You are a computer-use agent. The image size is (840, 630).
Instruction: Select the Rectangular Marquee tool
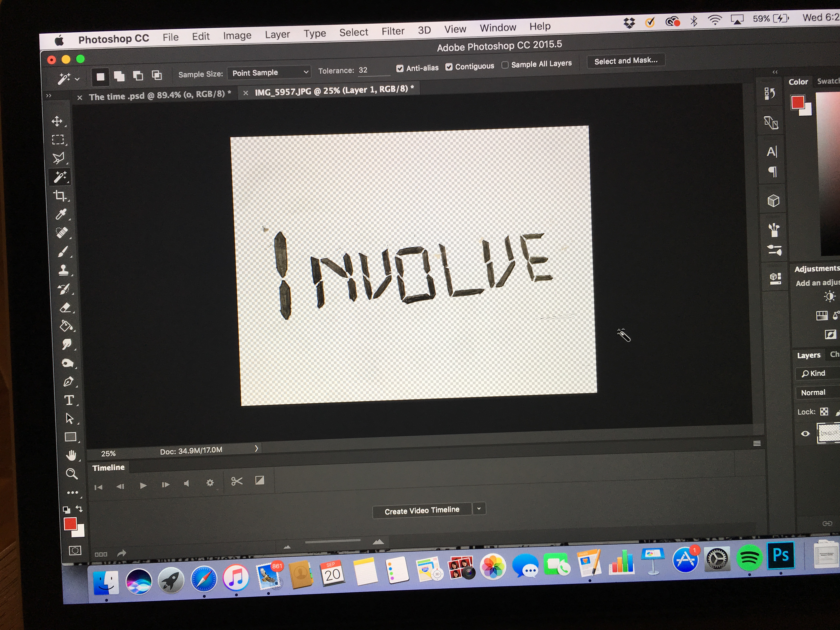tap(58, 140)
